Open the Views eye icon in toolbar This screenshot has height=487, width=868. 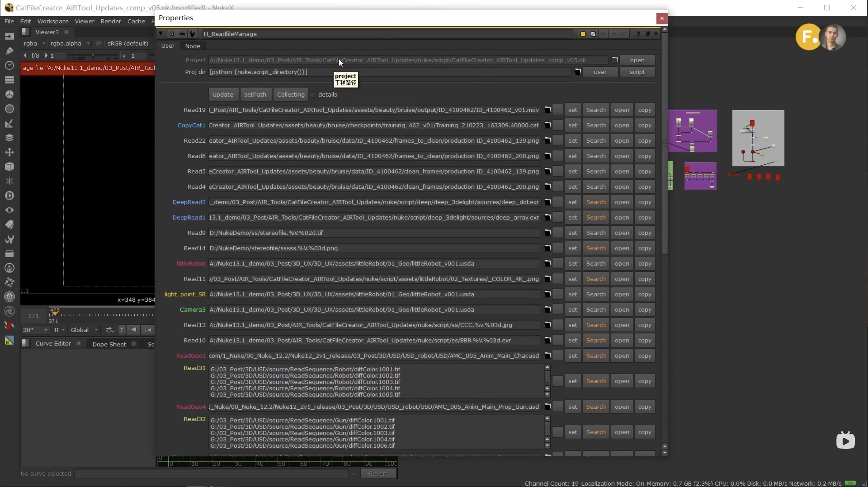tap(9, 210)
